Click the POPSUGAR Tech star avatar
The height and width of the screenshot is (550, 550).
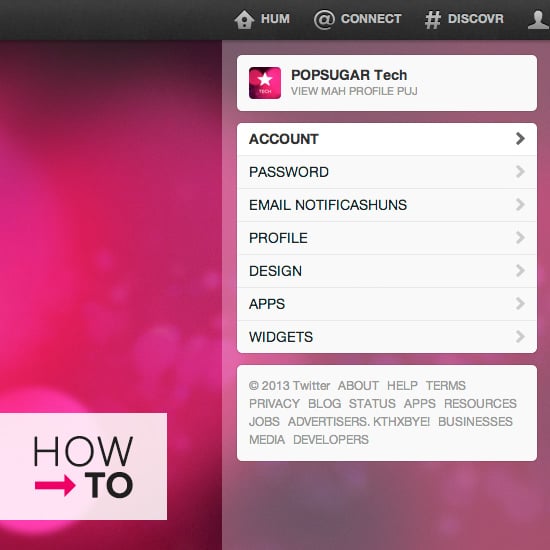(x=265, y=83)
